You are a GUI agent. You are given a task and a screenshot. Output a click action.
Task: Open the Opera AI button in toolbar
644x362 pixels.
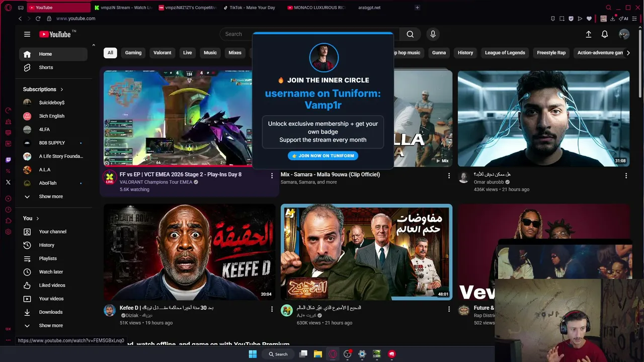[x=624, y=19]
